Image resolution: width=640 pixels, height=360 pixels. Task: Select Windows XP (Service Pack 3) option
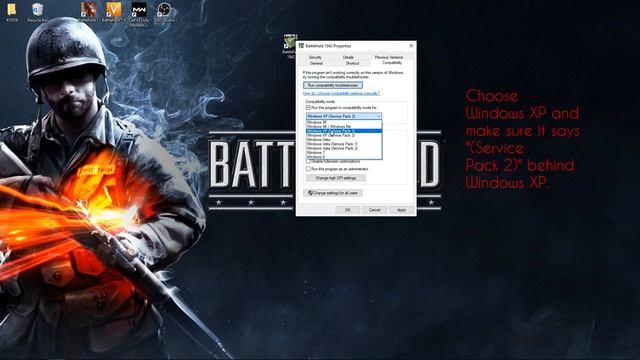click(344, 135)
